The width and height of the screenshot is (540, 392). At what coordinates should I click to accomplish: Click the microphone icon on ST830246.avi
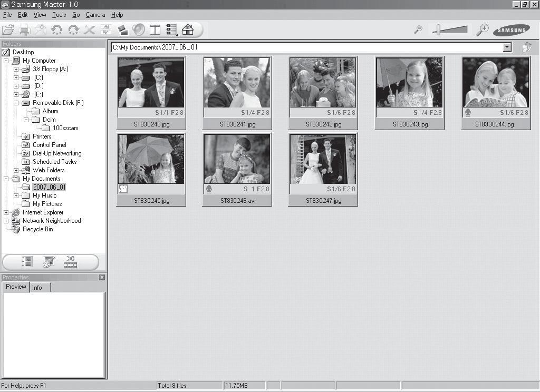pyautogui.click(x=209, y=189)
